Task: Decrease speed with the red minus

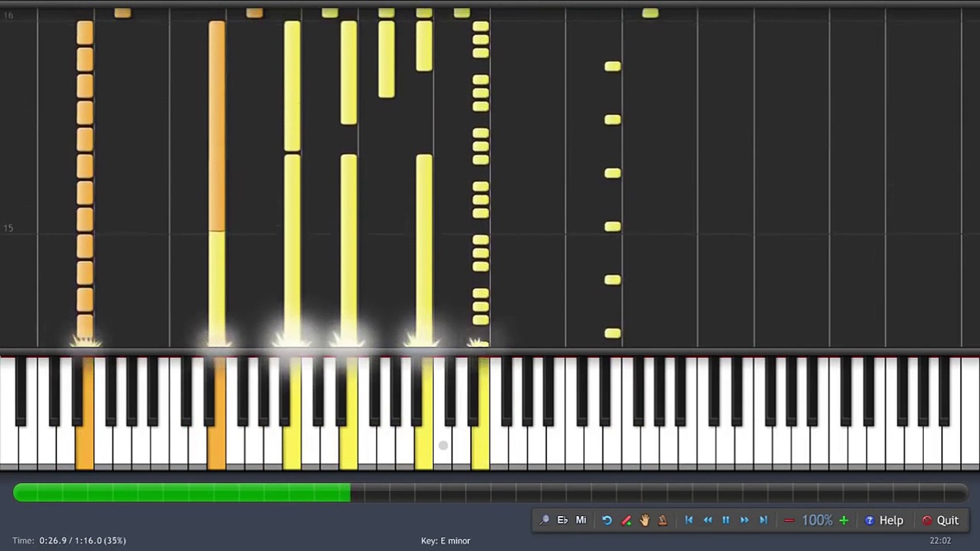Action: click(789, 520)
